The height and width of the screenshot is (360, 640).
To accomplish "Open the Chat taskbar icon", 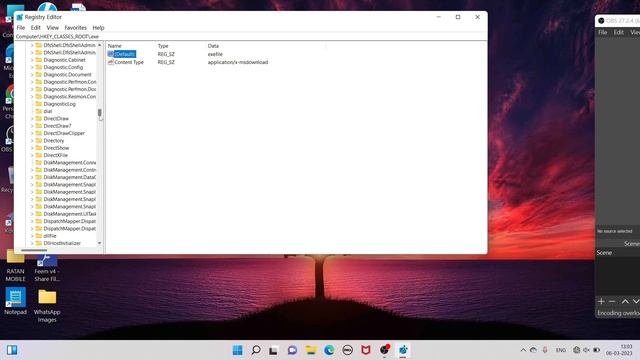I will [292, 350].
